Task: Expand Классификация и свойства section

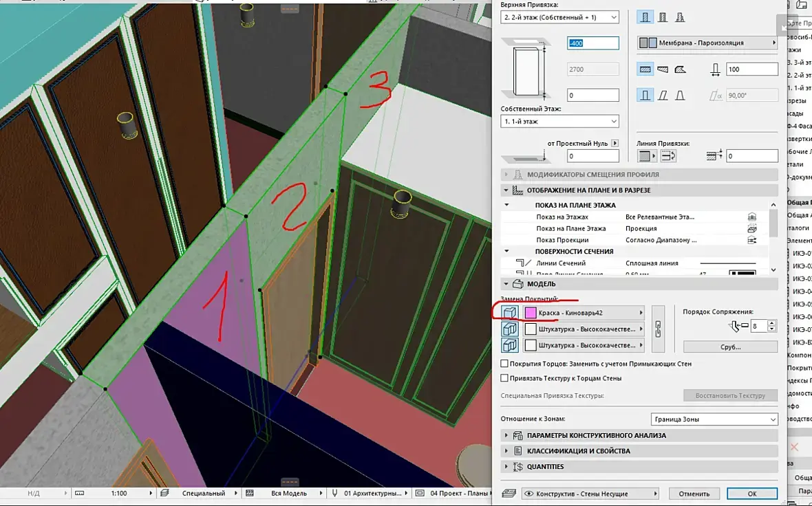Action: [x=506, y=451]
